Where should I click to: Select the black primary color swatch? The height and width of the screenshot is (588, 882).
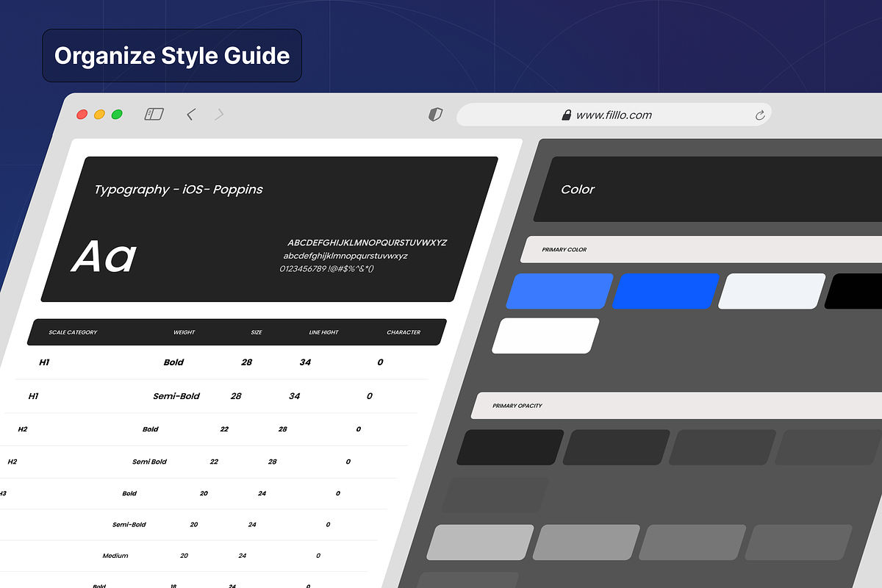tap(854, 291)
